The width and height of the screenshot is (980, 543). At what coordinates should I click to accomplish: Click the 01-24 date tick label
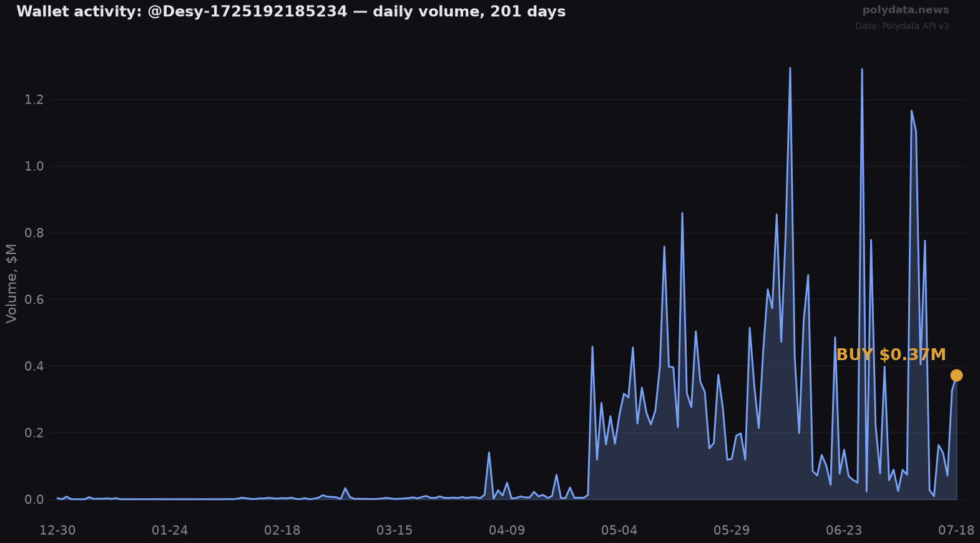[x=170, y=531]
